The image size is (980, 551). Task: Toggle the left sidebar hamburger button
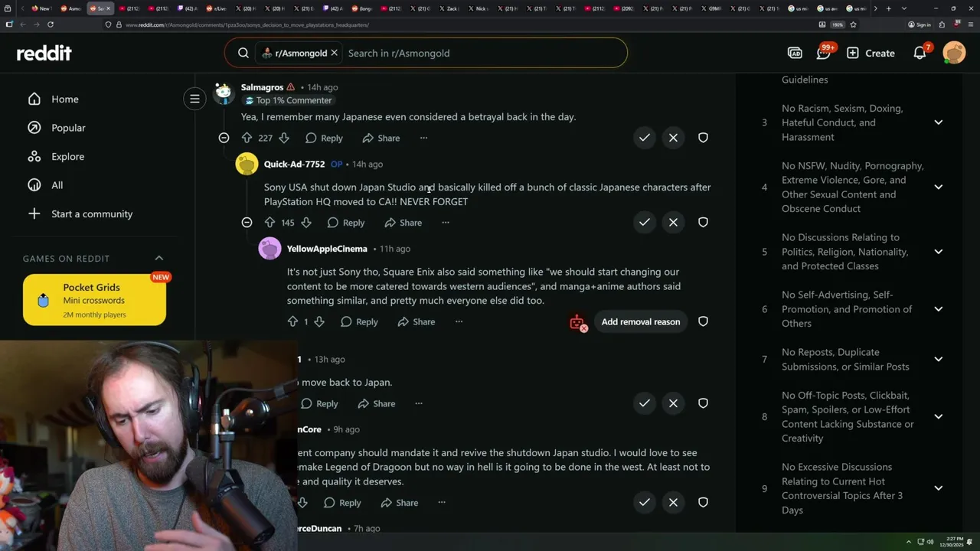194,99
